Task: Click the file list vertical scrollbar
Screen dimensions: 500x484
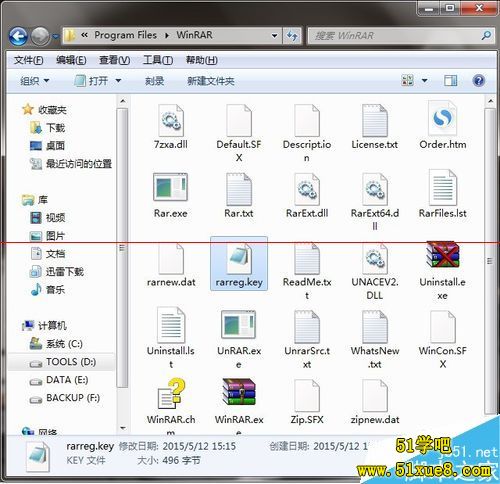Action: coord(490,261)
